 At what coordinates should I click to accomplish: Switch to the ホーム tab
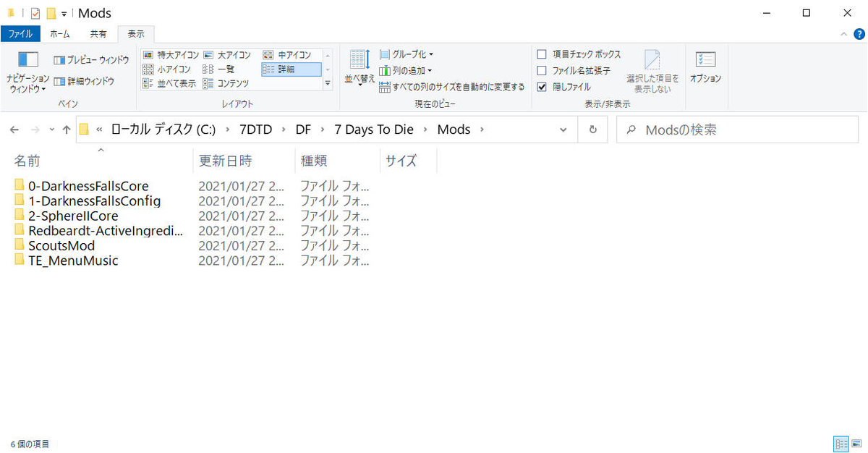coord(60,34)
